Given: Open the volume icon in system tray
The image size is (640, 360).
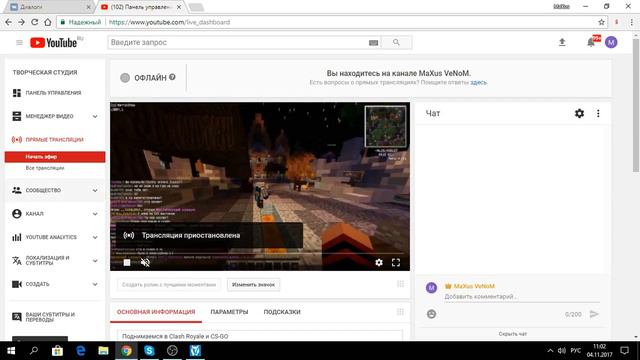Looking at the screenshot, I should point(562,351).
